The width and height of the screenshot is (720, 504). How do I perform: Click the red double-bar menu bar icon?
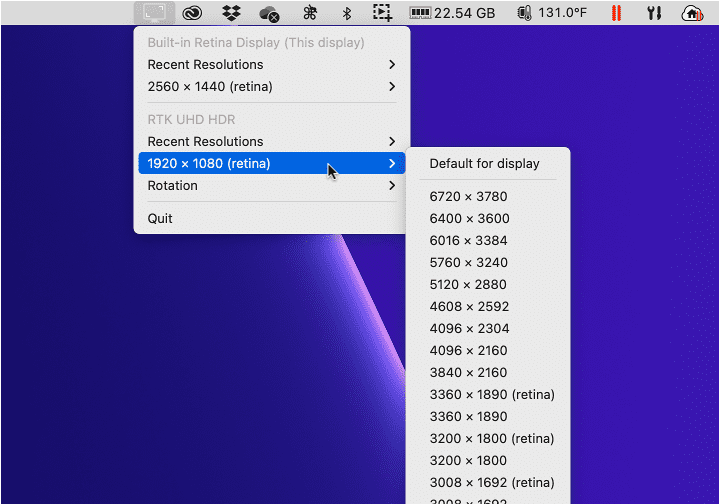[x=616, y=13]
